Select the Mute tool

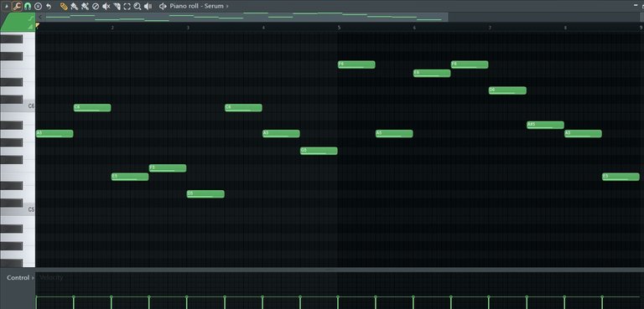coord(106,6)
